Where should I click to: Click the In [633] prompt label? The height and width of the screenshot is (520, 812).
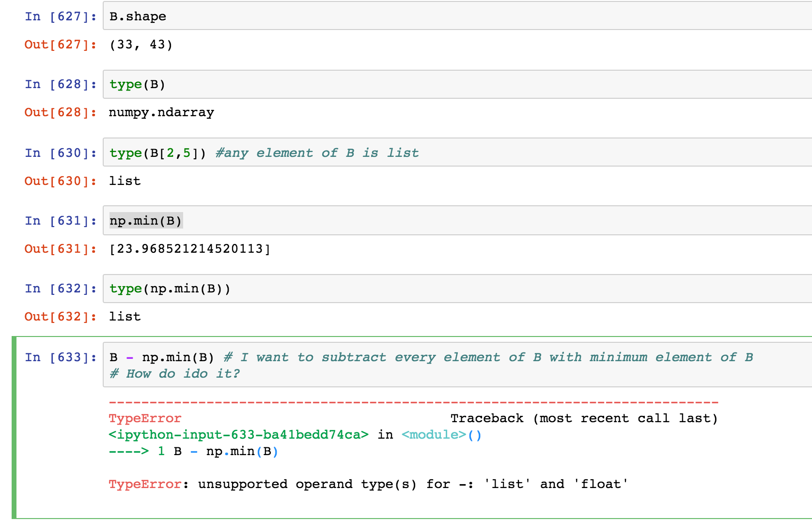click(61, 357)
